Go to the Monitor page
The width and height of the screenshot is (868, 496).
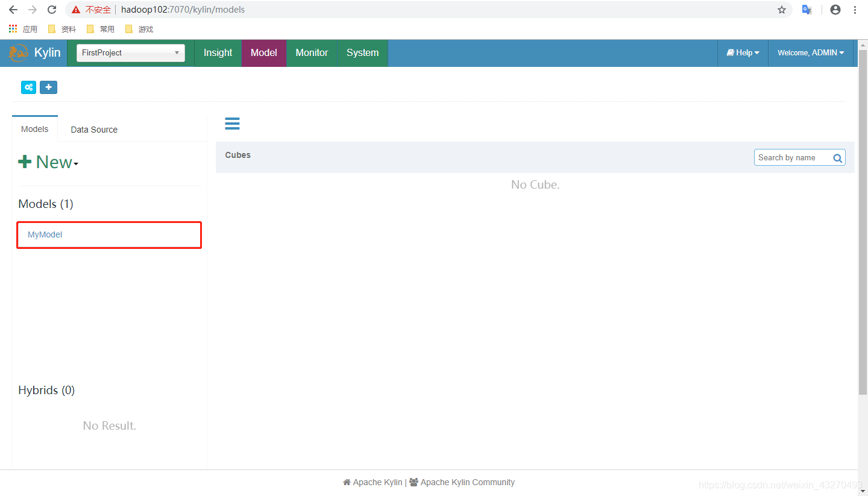312,53
